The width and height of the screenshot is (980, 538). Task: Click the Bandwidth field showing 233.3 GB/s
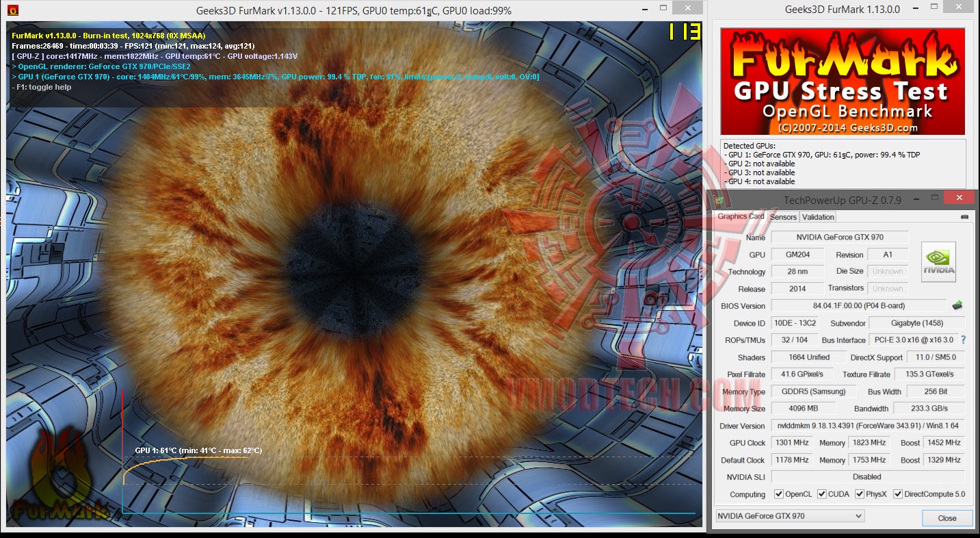(x=929, y=409)
